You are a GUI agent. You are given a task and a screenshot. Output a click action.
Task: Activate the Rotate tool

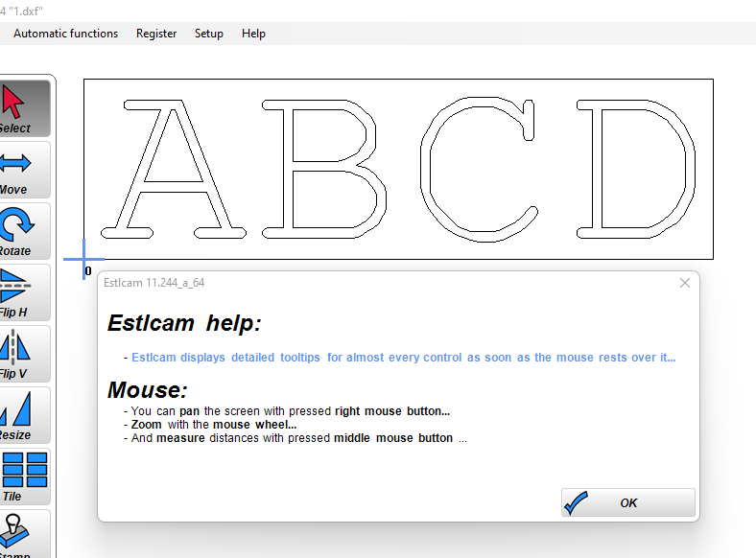click(24, 231)
